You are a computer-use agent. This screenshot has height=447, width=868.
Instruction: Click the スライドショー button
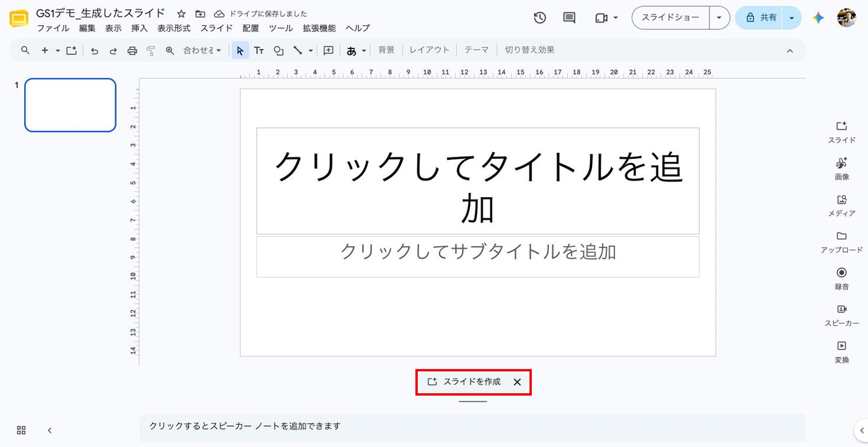coord(671,18)
